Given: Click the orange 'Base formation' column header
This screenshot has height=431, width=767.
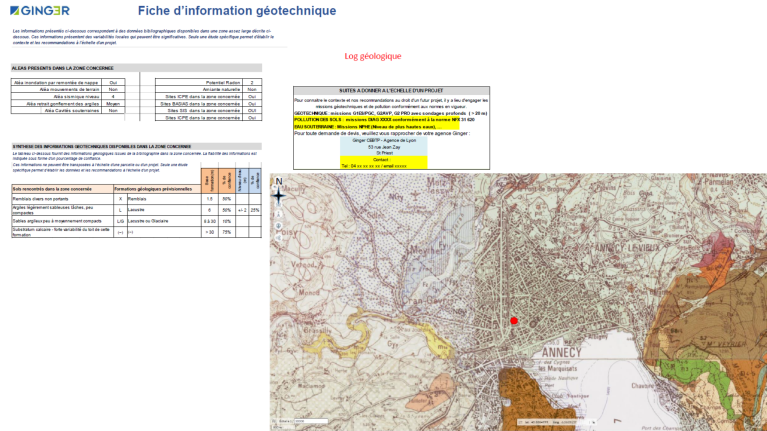Looking at the screenshot, I should [x=209, y=180].
